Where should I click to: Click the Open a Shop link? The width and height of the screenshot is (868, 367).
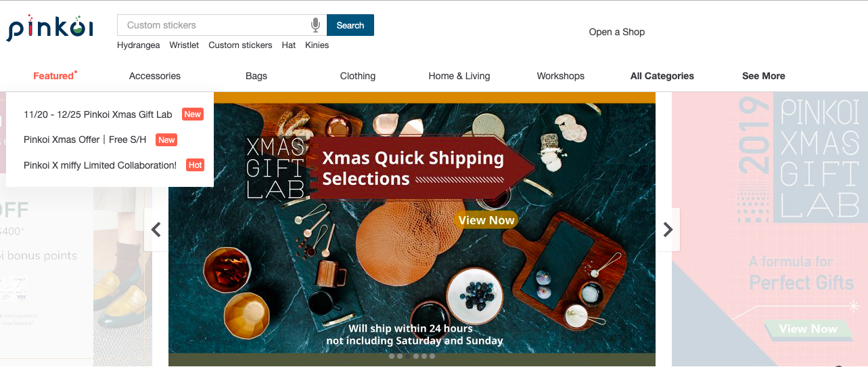[x=616, y=32]
